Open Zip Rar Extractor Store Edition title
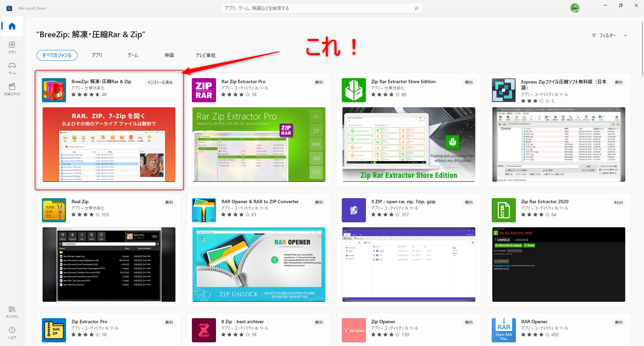This screenshot has width=644, height=346. pyautogui.click(x=403, y=81)
